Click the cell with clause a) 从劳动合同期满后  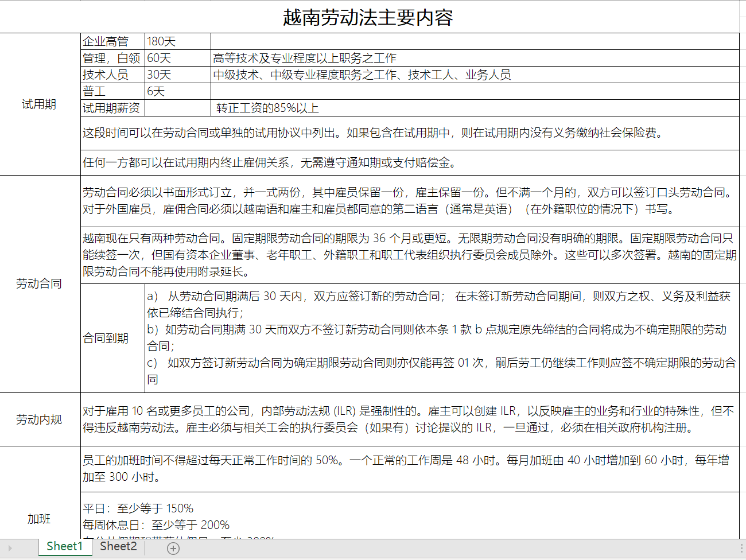(x=442, y=338)
